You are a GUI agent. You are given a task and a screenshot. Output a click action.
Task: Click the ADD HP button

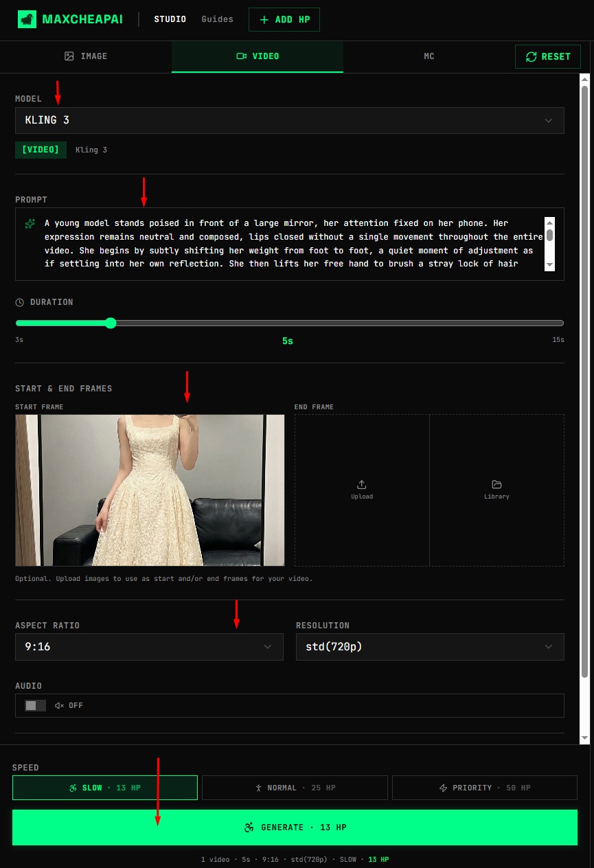tap(284, 19)
